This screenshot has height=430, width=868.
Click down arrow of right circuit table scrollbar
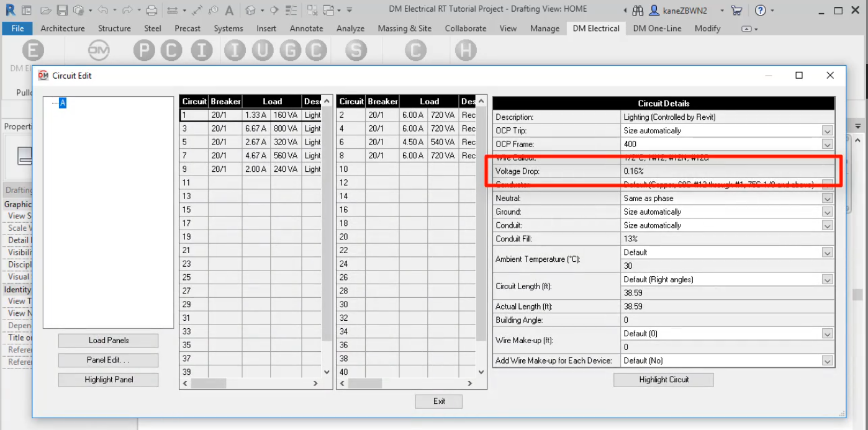pos(481,372)
